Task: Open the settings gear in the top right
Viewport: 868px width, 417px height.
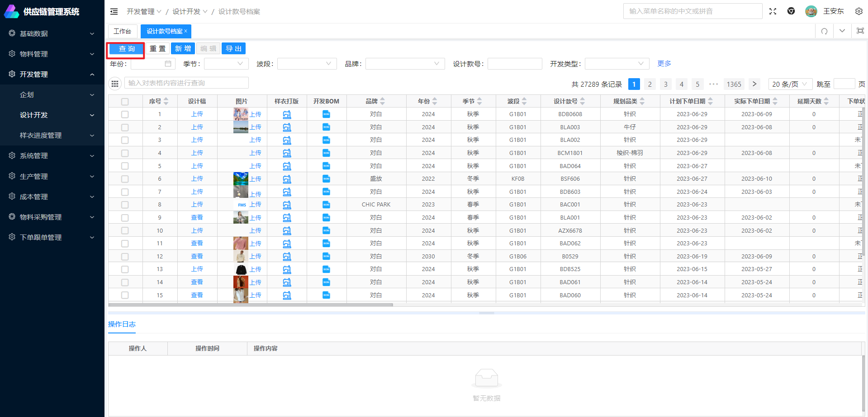Action: click(x=859, y=11)
